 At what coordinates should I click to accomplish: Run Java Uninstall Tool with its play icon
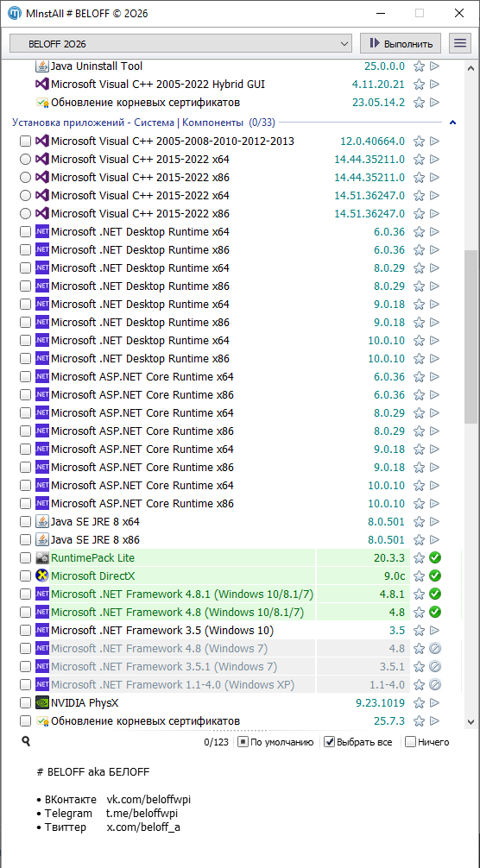pos(434,66)
